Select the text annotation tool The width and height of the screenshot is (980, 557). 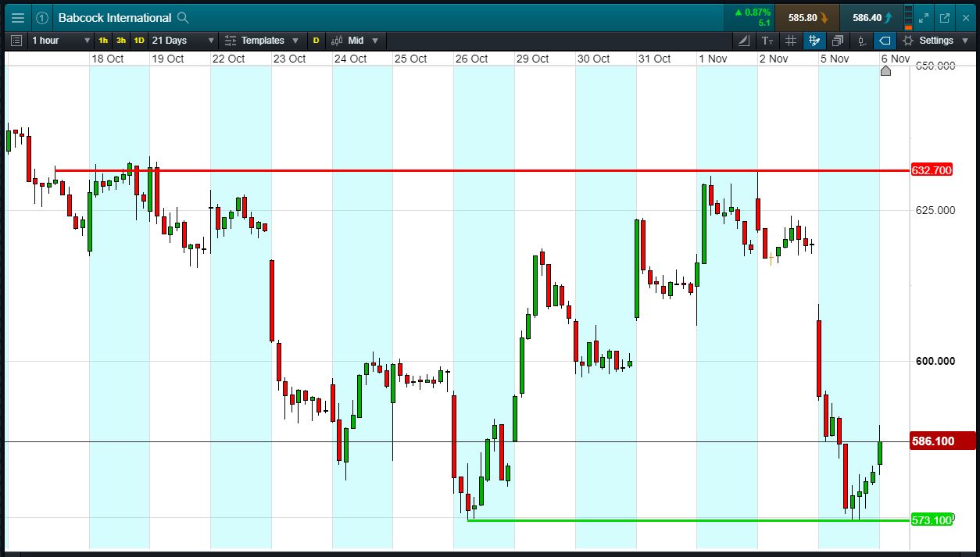tap(767, 41)
